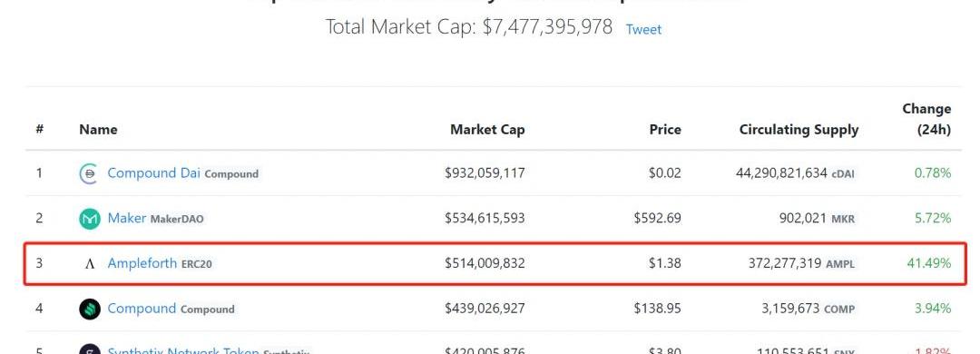
Task: Sort by the rank # column header
Action: tap(39, 130)
